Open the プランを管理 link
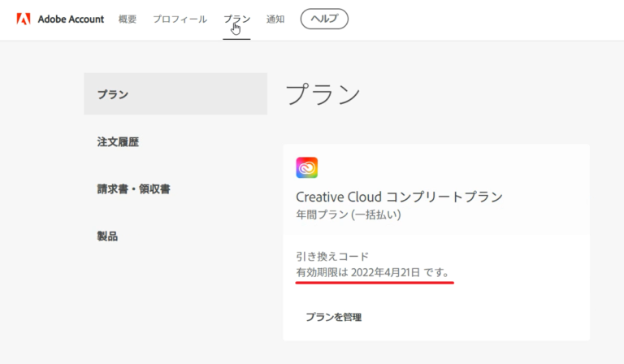This screenshot has width=624, height=364. click(x=333, y=317)
